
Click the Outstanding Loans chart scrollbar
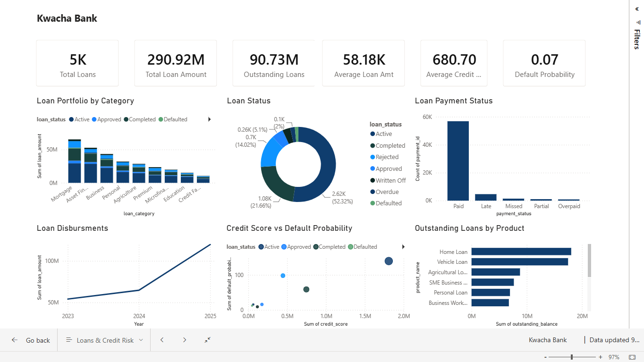[589, 261]
